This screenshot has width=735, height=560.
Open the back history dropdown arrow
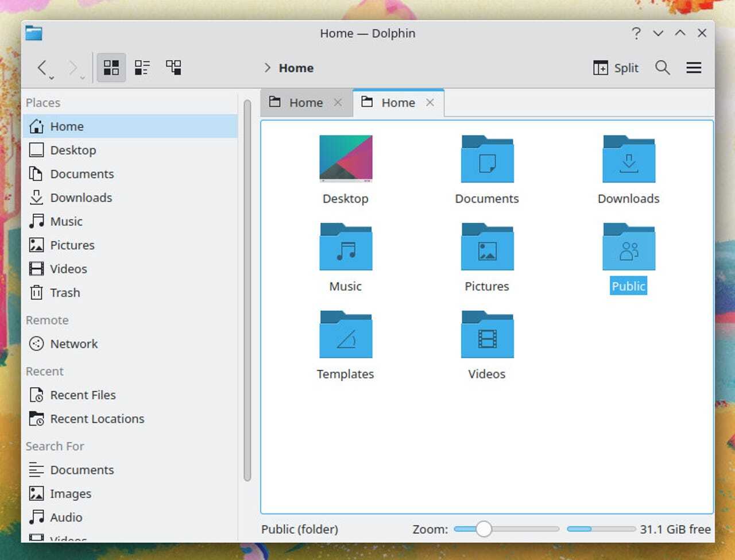pyautogui.click(x=52, y=78)
